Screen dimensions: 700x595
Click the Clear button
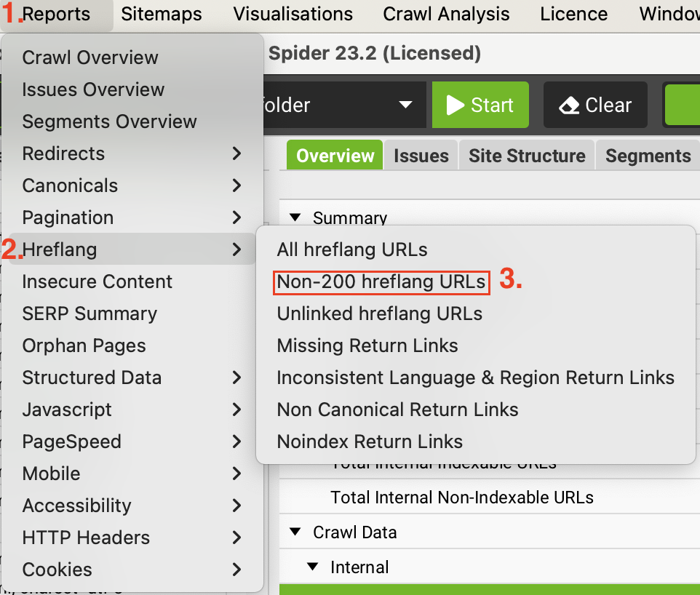click(594, 105)
